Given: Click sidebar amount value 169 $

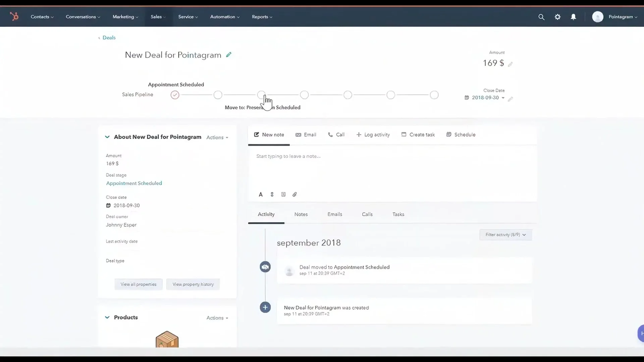Looking at the screenshot, I should 112,164.
